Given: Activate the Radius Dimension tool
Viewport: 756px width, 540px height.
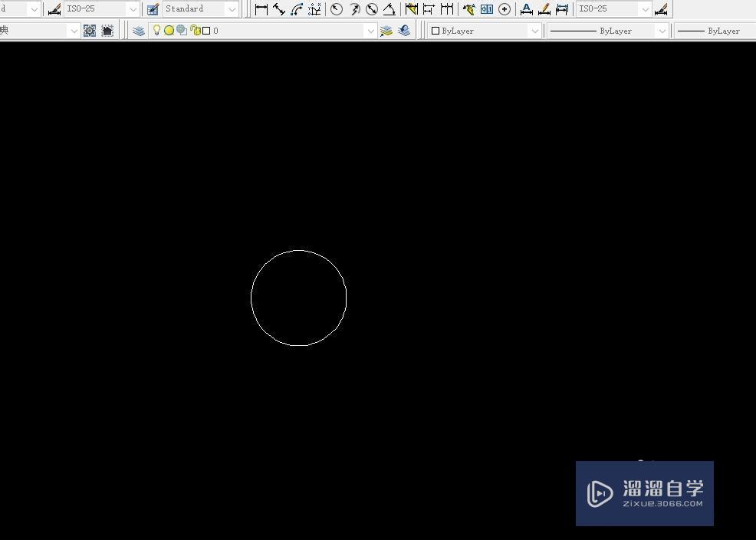Looking at the screenshot, I should pos(336,9).
